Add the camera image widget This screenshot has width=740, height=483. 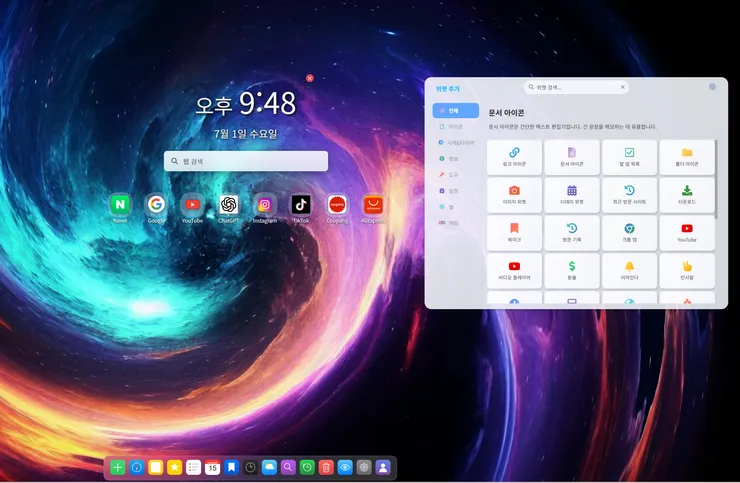(x=514, y=195)
